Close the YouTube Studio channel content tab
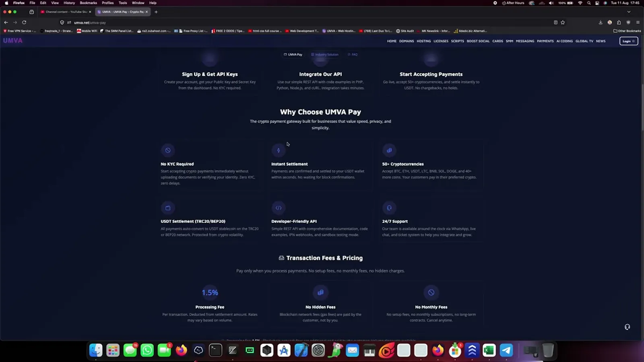 (x=90, y=12)
